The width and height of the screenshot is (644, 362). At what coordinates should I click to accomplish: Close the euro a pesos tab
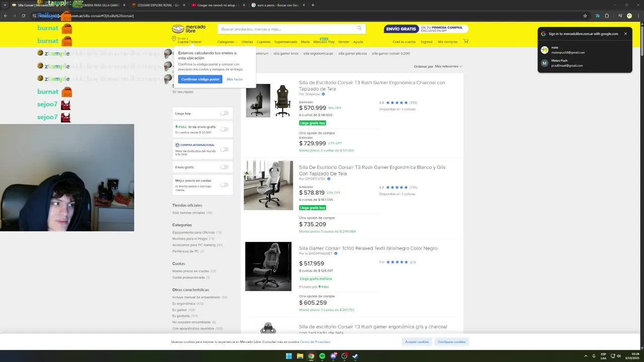305,5
